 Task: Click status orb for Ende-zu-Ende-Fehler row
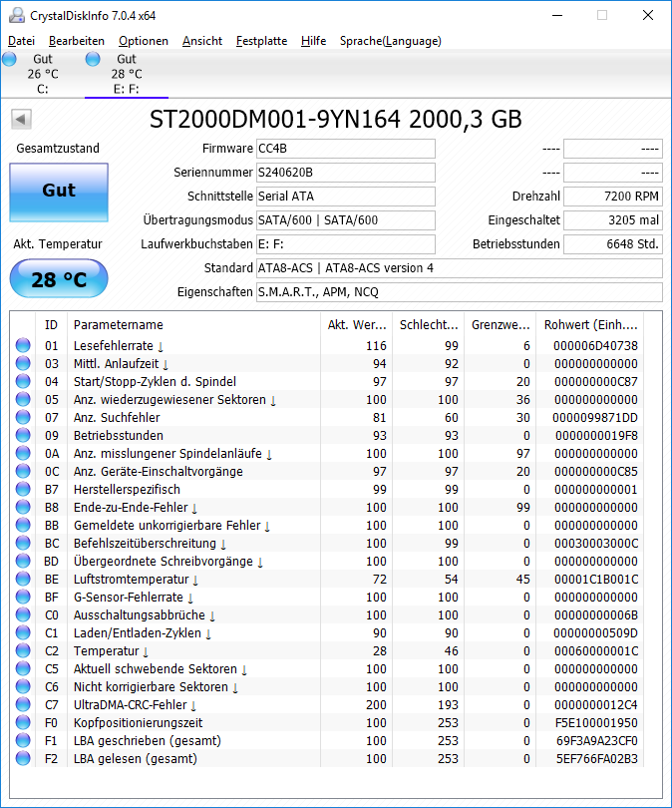coord(23,507)
